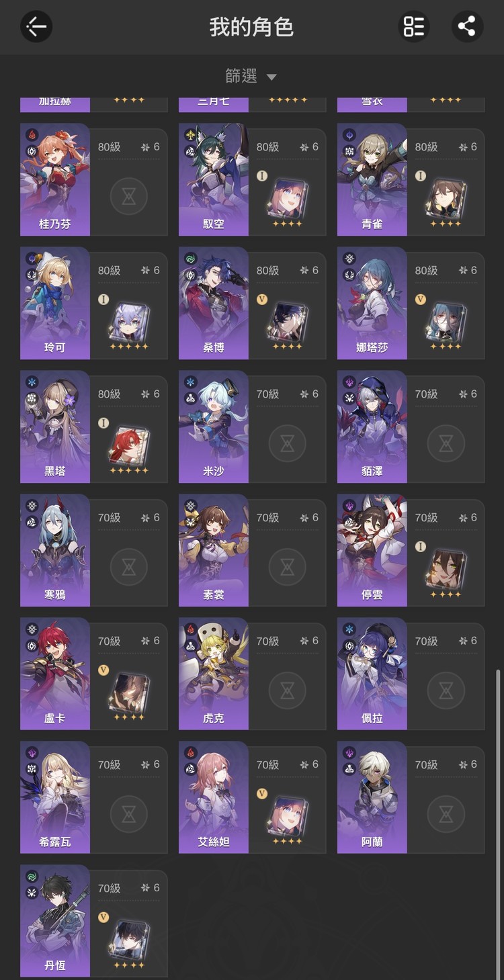Select the 盧卡 character portrait
The width and height of the screenshot is (504, 980).
[55, 674]
